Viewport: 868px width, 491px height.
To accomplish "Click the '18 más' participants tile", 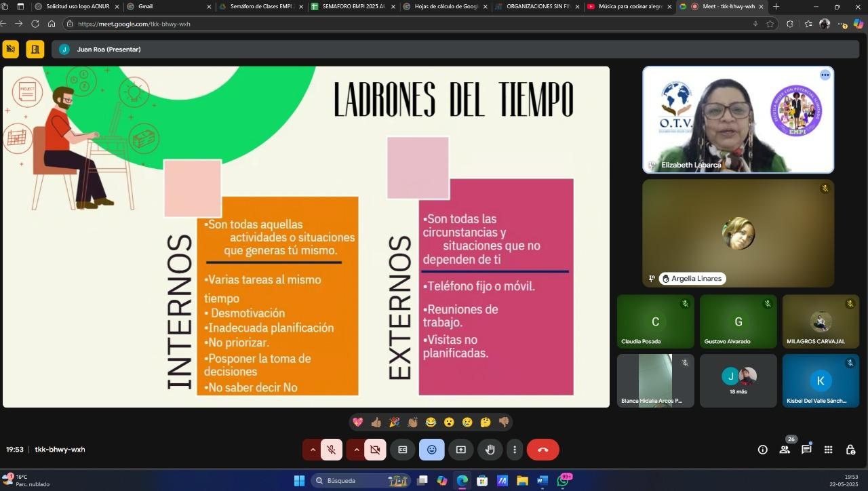I will tap(738, 380).
